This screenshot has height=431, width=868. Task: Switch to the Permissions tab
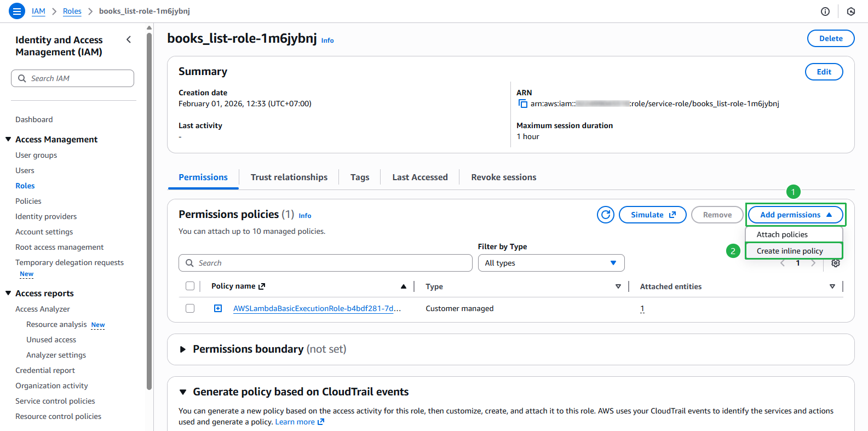tap(203, 177)
